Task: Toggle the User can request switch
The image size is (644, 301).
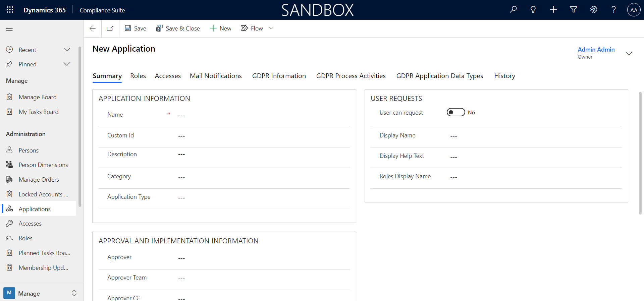Action: point(456,112)
